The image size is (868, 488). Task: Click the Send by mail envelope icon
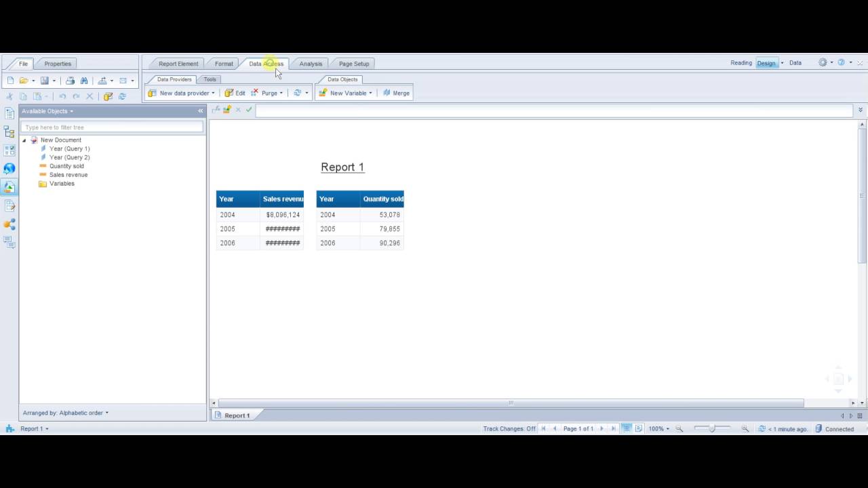(x=123, y=81)
